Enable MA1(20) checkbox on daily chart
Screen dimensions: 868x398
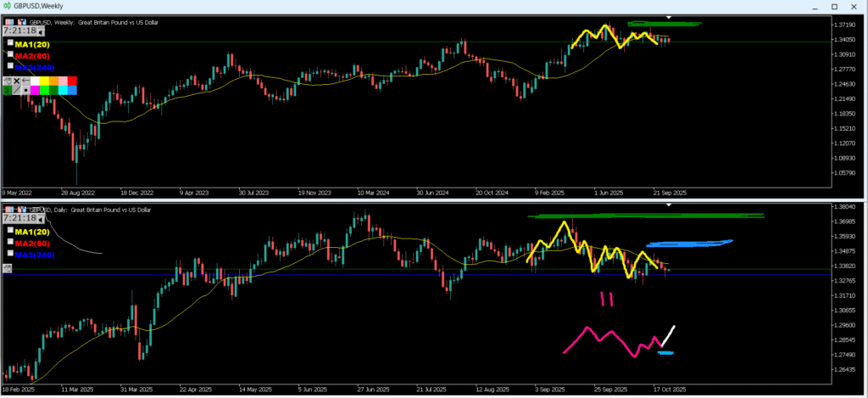[x=9, y=230]
